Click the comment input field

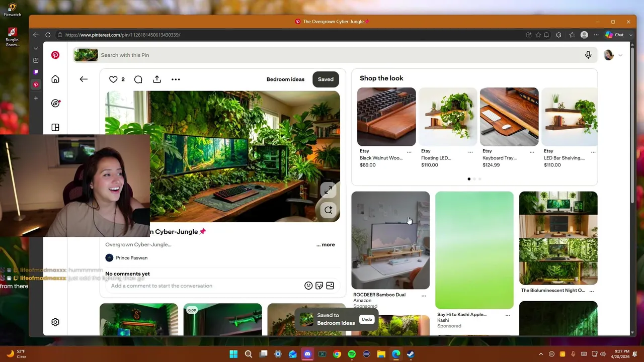(x=204, y=286)
